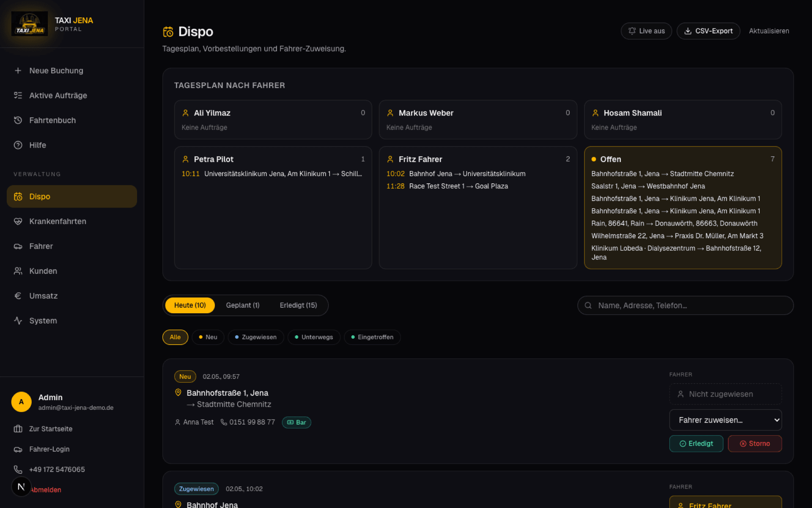This screenshot has height=508, width=812.
Task: Switch to the Geplant (1) tab
Action: click(x=243, y=305)
